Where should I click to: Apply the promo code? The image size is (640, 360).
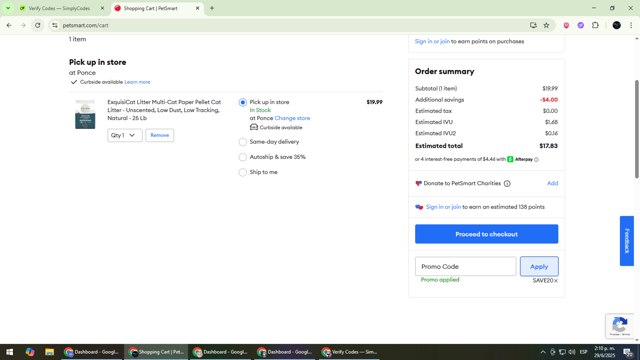pos(539,266)
